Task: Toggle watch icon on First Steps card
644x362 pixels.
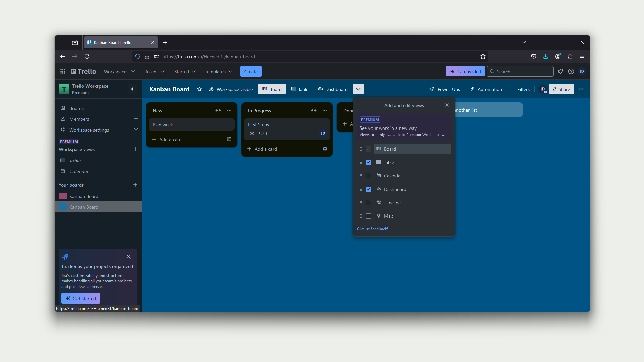Action: coord(252,133)
